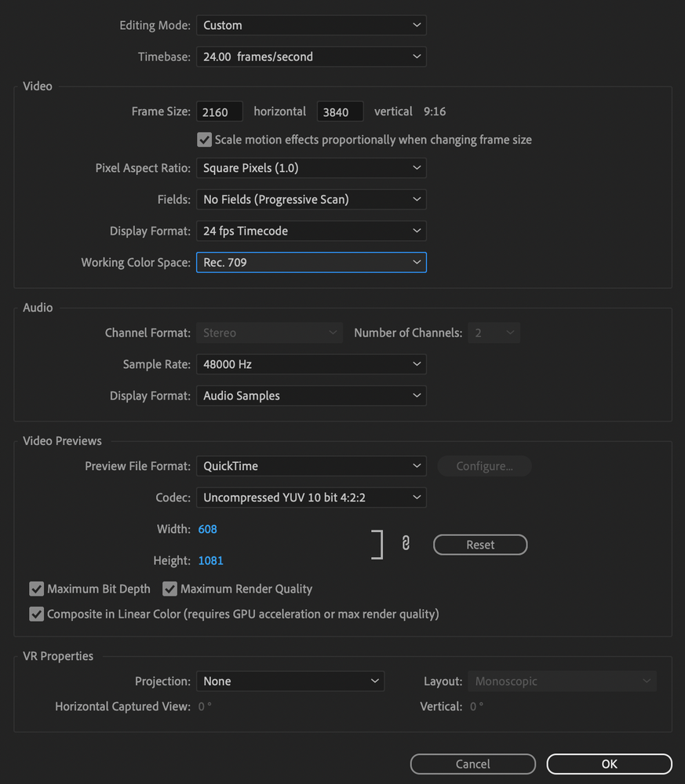Open Pixel Aspect Ratio dropdown
This screenshot has width=685, height=784.
[x=311, y=168]
